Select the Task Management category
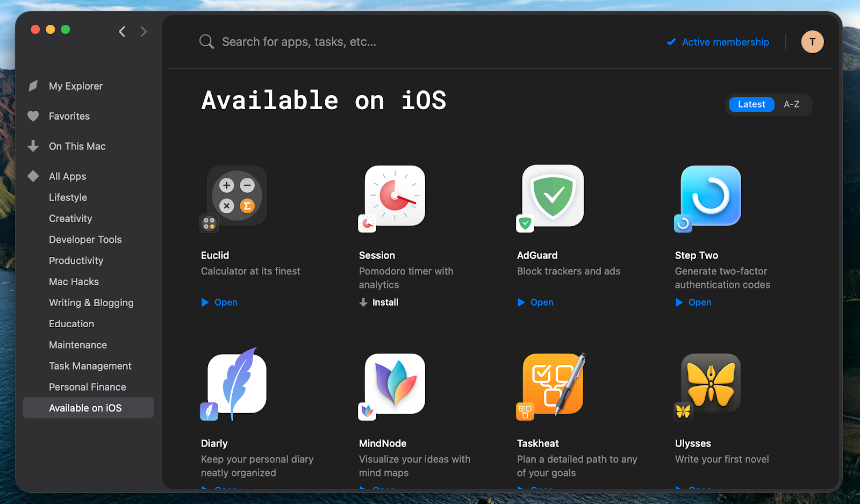The image size is (860, 504). [90, 366]
